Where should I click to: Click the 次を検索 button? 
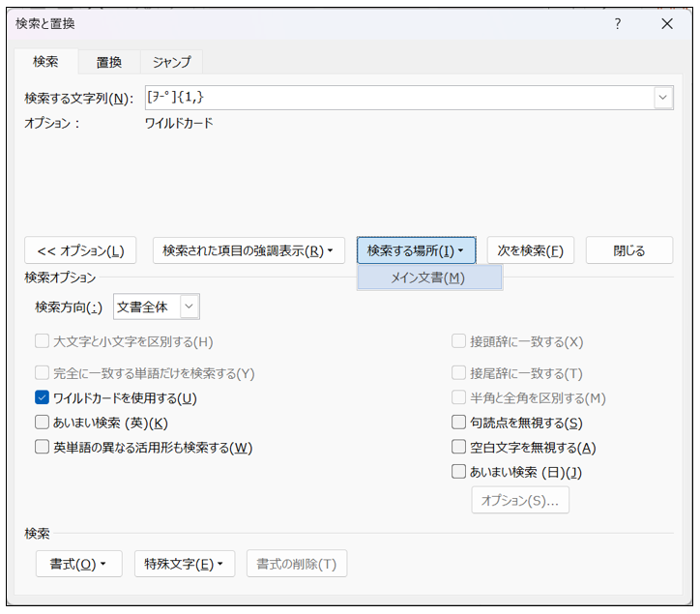point(531,250)
